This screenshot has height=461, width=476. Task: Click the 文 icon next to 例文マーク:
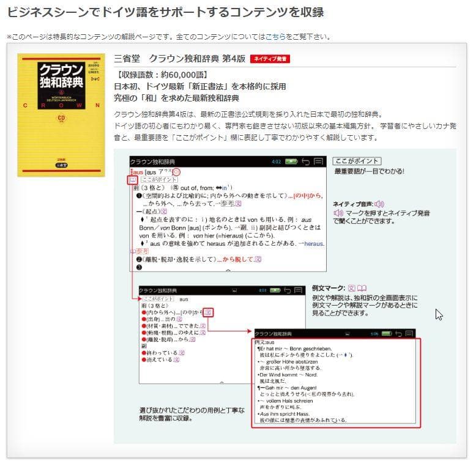point(352,288)
